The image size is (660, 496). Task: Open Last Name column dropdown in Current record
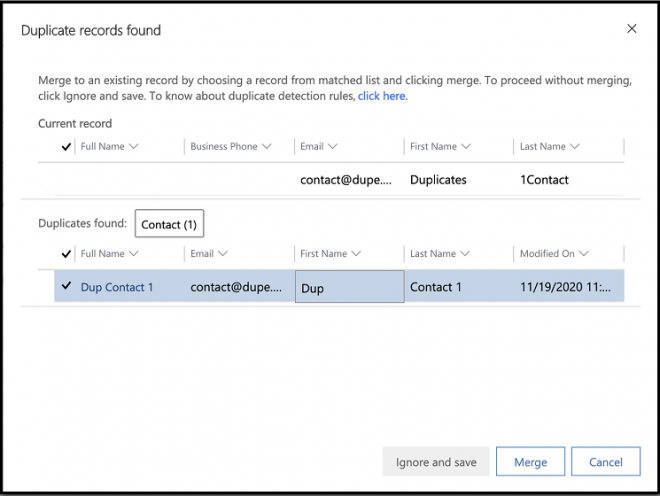coord(574,146)
